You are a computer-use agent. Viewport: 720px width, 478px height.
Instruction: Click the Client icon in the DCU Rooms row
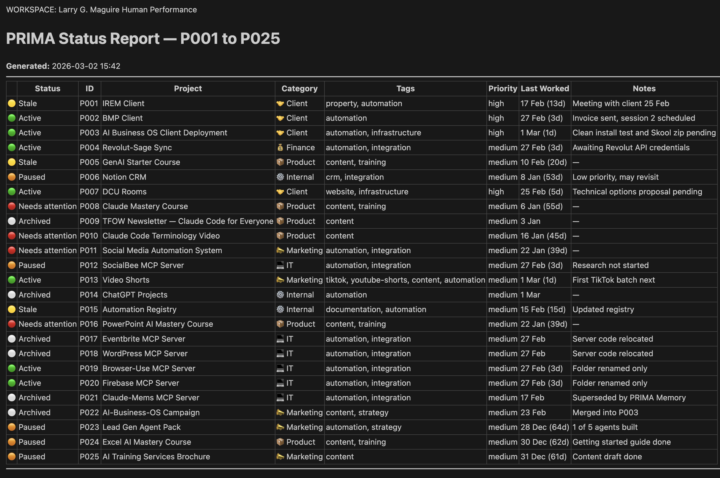(x=280, y=192)
